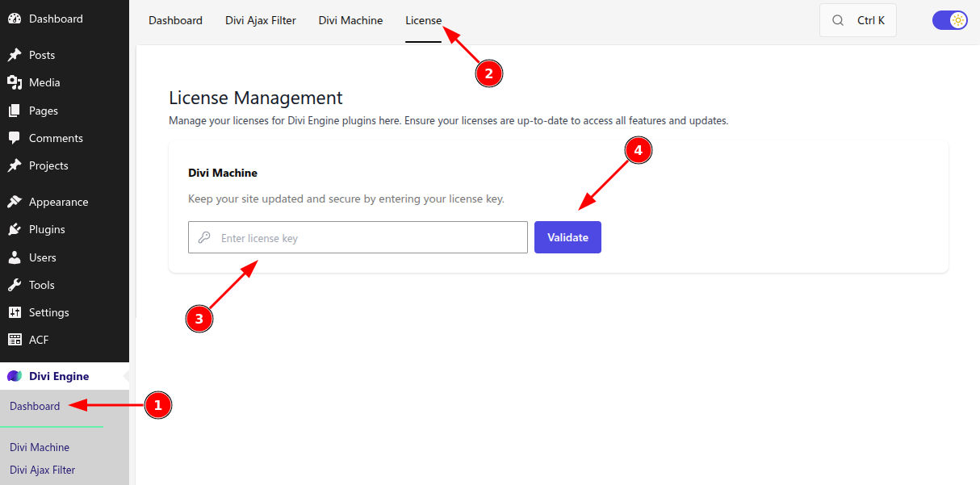Click the Posts pushpin icon
Screen dimensions: 980x485
click(15, 55)
